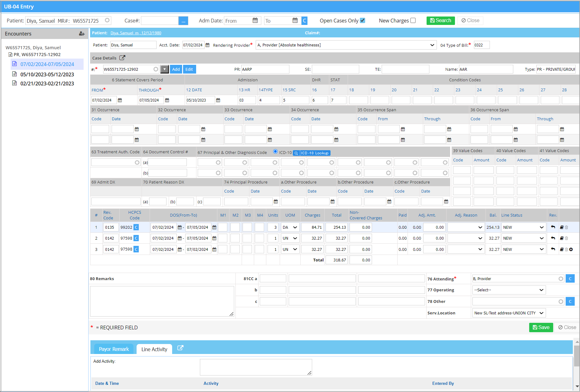The width and height of the screenshot is (580, 392).
Task: Click the add encounter person icon
Action: pos(82,34)
